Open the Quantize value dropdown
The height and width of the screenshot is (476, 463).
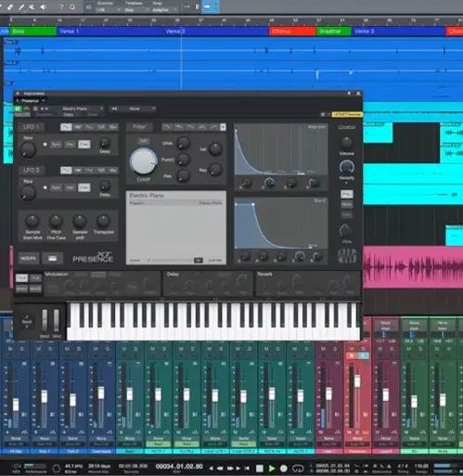(x=109, y=9)
